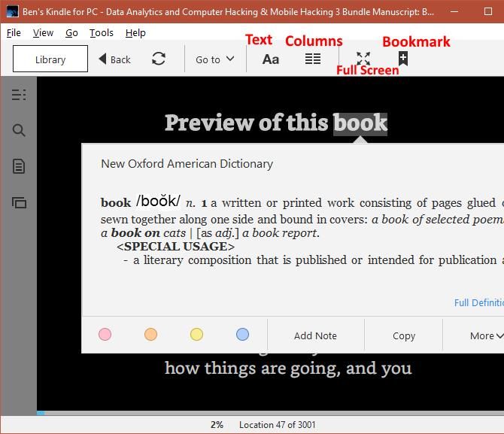Copy the selected word
Screen dimensions: 504x434
404,335
